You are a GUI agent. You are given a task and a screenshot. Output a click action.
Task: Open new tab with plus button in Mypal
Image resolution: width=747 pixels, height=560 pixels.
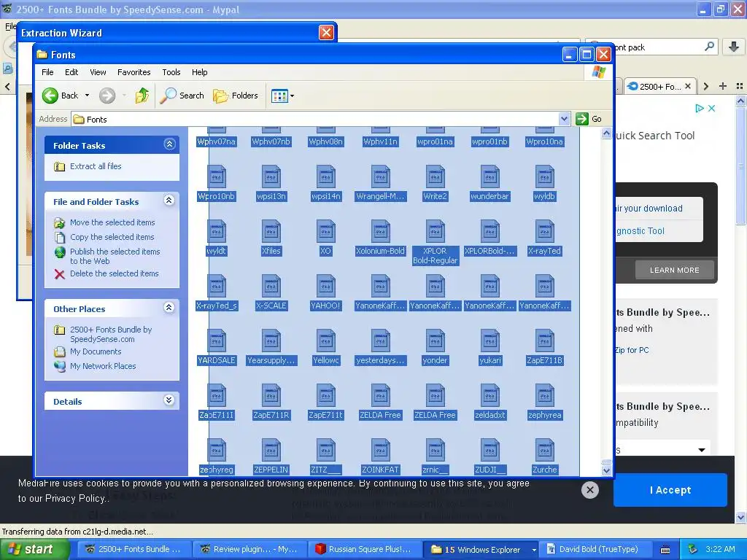point(723,86)
